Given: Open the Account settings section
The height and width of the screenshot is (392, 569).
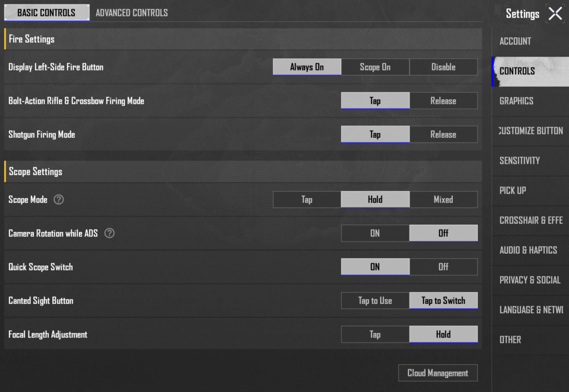Looking at the screenshot, I should [515, 41].
